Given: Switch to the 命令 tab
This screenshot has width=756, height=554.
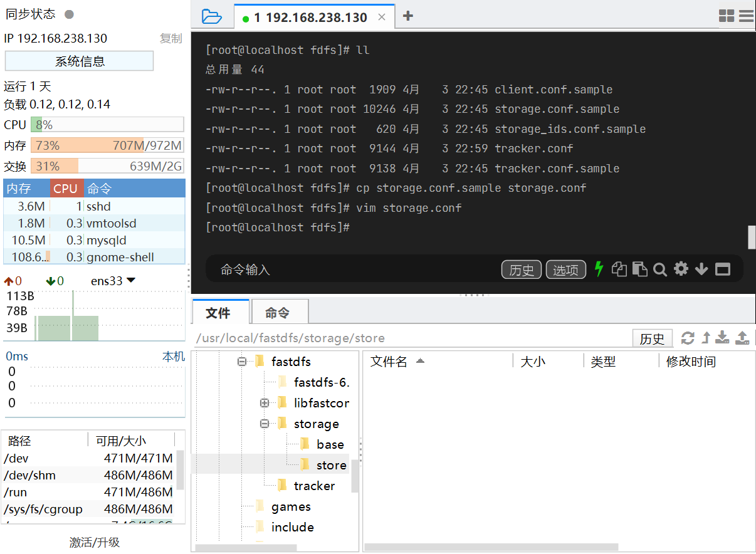Looking at the screenshot, I should [x=279, y=312].
